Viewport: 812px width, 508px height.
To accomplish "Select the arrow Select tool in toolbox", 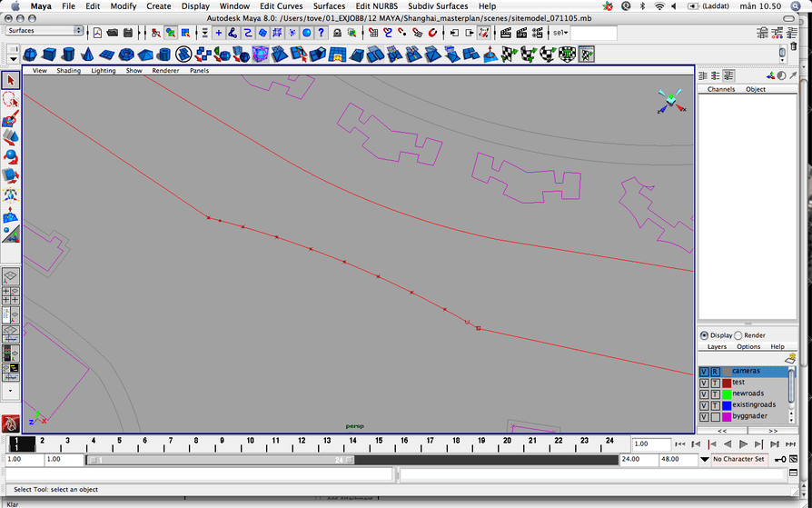I will (11, 81).
